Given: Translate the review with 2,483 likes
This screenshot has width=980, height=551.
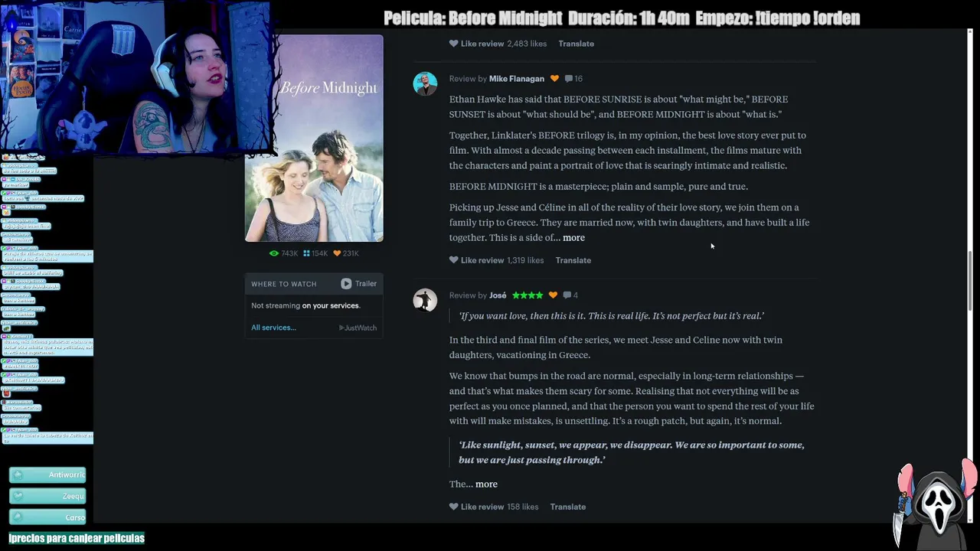Looking at the screenshot, I should click(x=576, y=44).
